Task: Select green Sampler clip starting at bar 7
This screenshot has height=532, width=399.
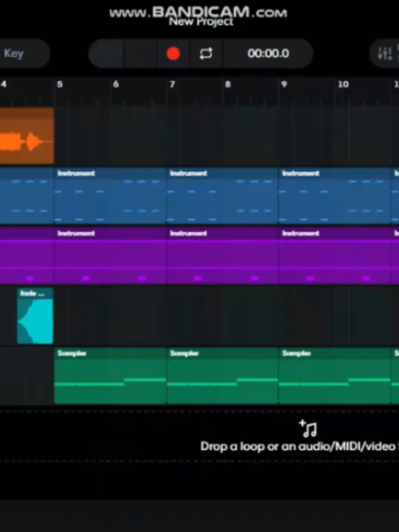Action: coord(222,375)
